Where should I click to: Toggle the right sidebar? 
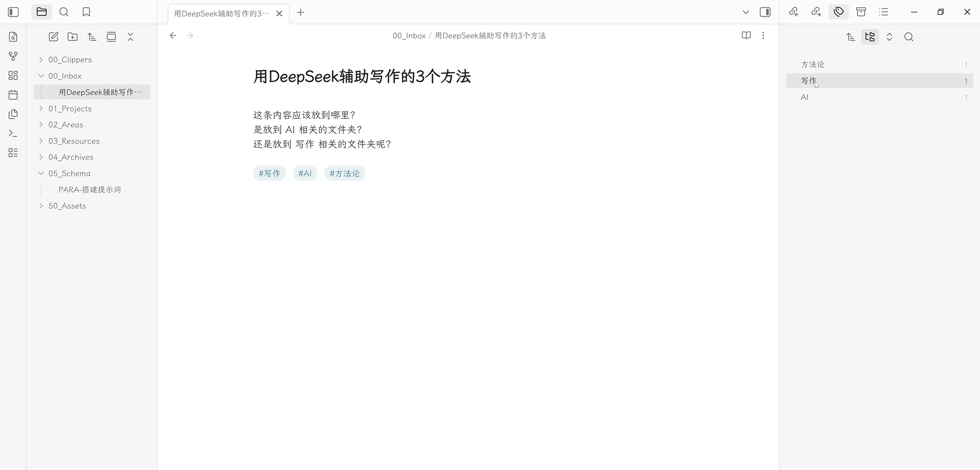pyautogui.click(x=765, y=12)
